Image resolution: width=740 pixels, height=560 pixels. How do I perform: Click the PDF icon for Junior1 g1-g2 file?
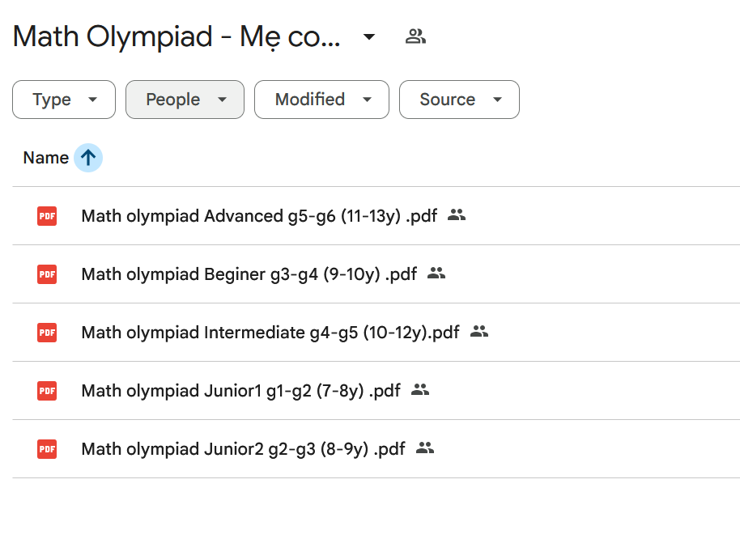pos(47,391)
